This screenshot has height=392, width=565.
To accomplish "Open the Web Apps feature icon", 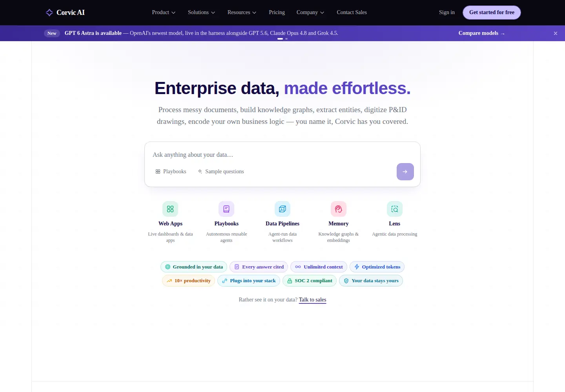I will pyautogui.click(x=170, y=209).
